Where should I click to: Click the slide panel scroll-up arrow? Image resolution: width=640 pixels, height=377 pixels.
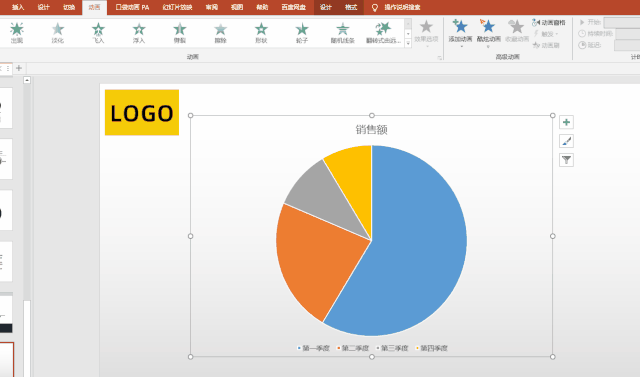tap(27, 80)
